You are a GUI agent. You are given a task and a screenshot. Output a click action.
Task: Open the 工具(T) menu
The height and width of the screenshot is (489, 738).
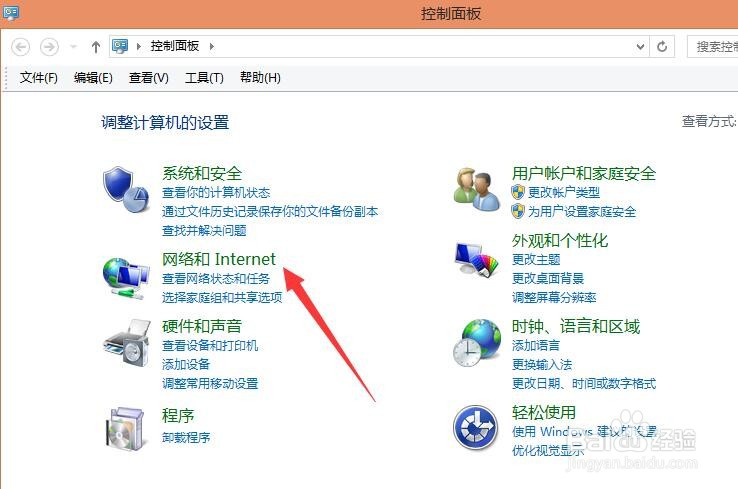204,77
